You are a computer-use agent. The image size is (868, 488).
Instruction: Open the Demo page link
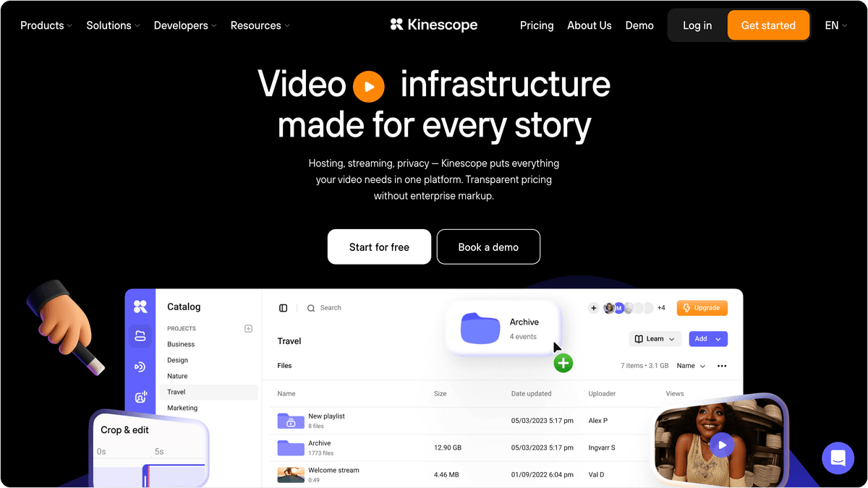pos(639,25)
